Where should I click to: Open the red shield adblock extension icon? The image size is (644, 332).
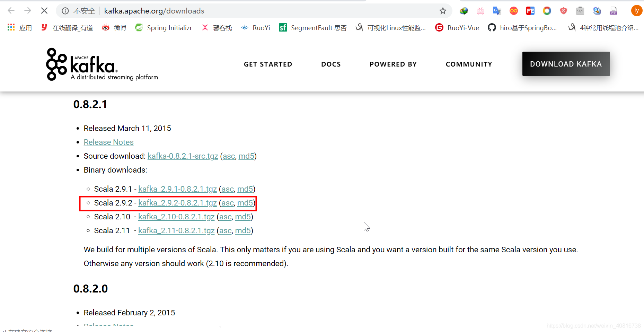pyautogui.click(x=564, y=11)
